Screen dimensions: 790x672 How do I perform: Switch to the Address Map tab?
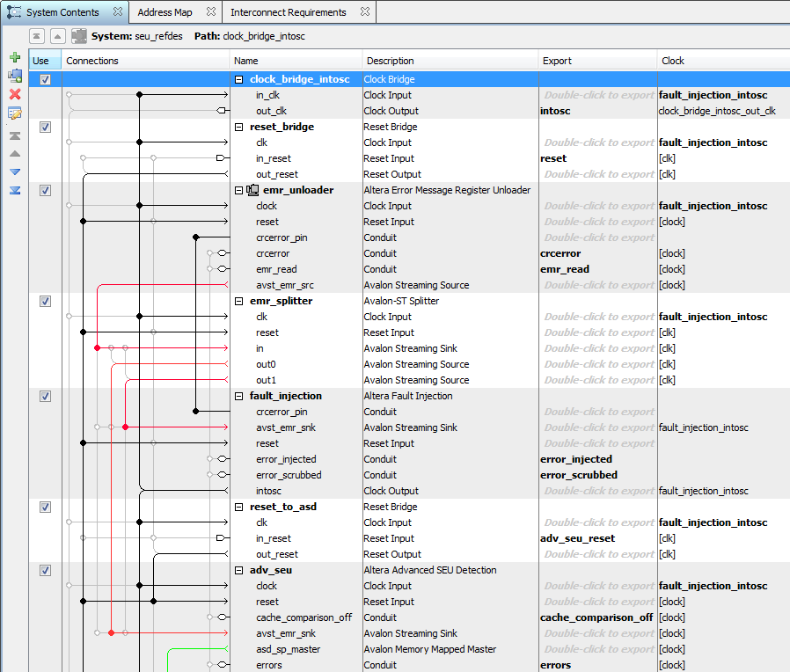tap(165, 12)
